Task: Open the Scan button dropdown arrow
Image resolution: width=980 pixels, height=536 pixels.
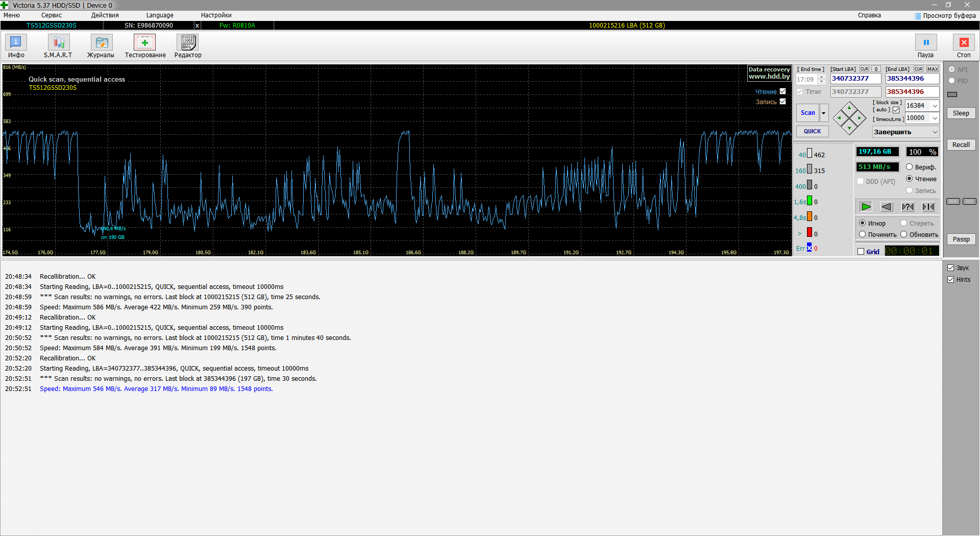Action: click(823, 113)
